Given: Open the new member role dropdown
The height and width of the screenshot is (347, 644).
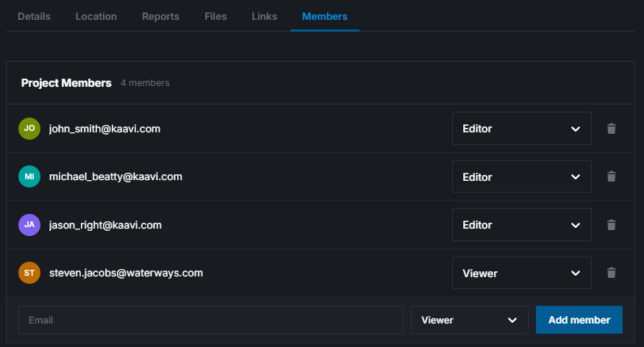Looking at the screenshot, I should [x=470, y=320].
